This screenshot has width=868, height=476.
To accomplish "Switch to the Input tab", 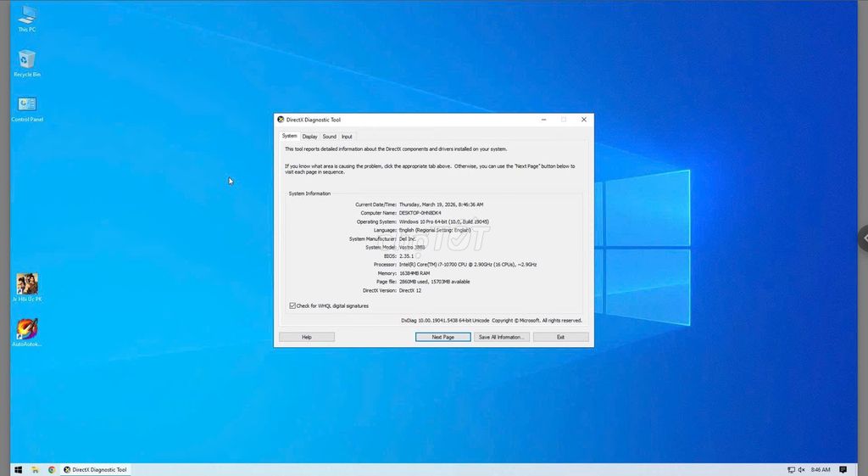I will click(x=347, y=137).
